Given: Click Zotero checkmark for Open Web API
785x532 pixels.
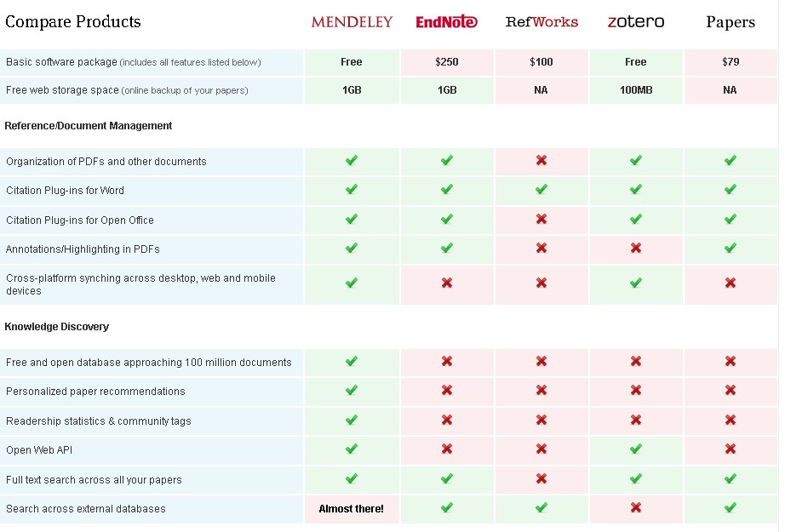Looking at the screenshot, I should click(635, 449).
